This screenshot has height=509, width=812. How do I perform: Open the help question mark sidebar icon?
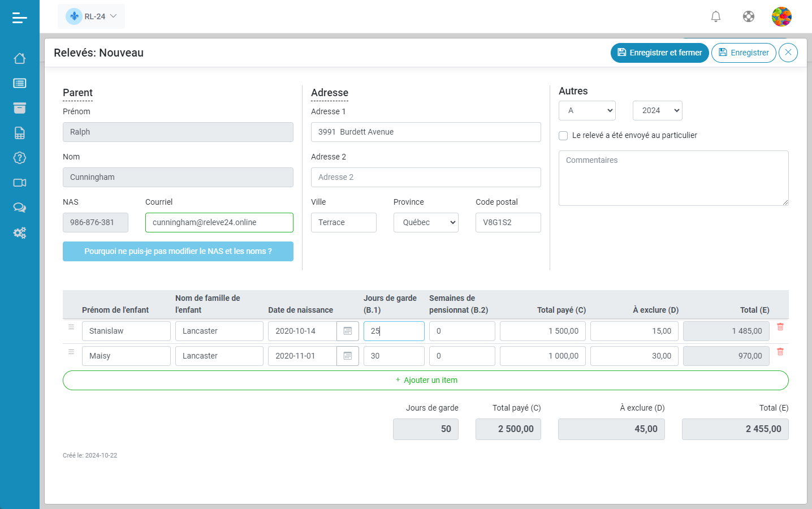(20, 158)
